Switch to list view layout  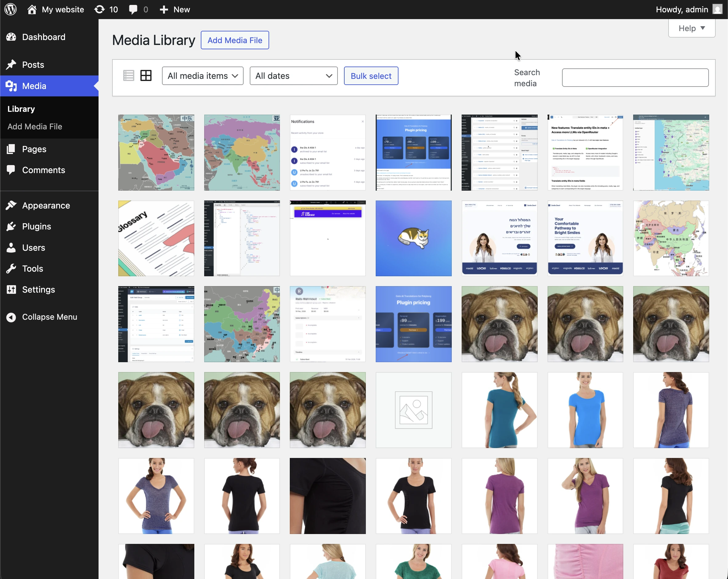(x=129, y=75)
